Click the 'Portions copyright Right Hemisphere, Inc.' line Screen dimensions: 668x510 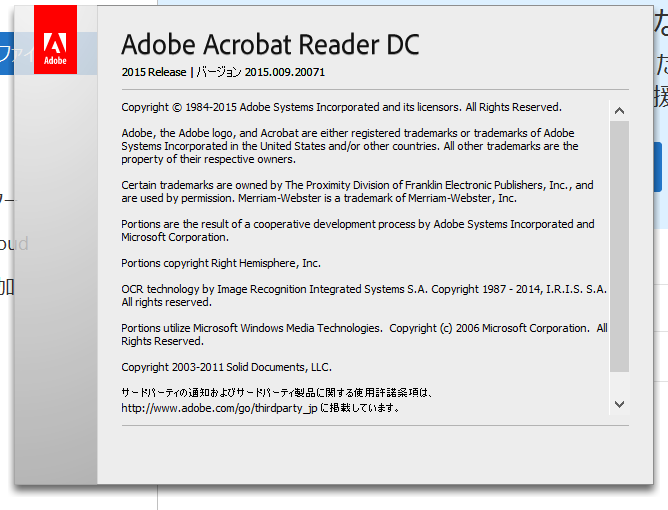coord(221,263)
